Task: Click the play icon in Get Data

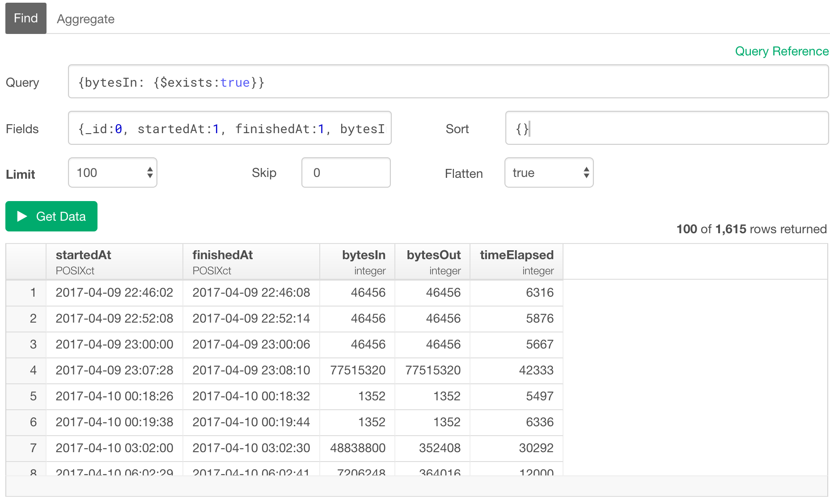Action: (22, 216)
